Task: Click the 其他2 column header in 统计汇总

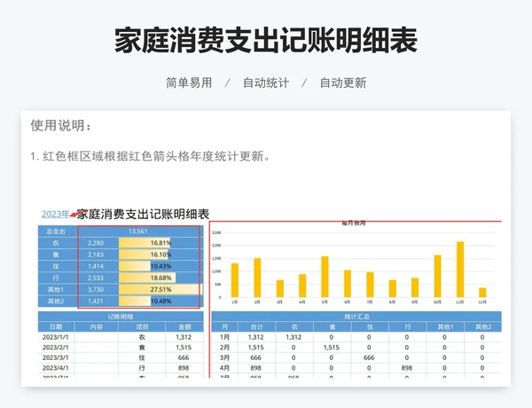Action: click(x=483, y=327)
